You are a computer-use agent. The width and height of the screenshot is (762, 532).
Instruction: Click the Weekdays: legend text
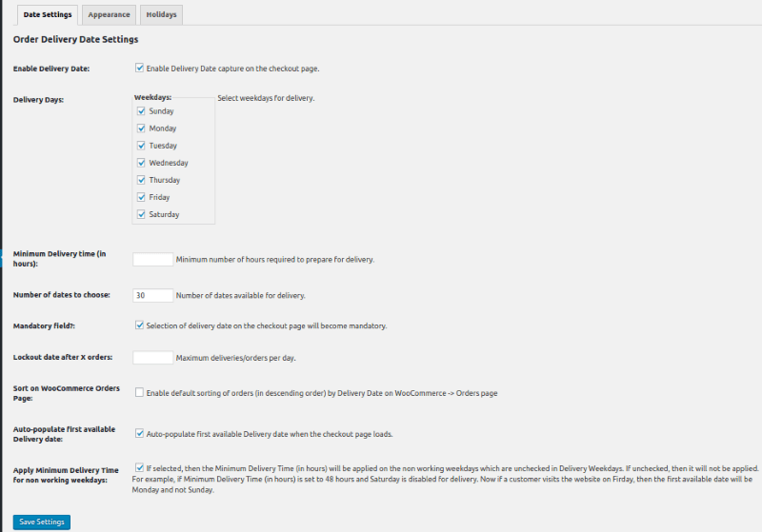pos(152,98)
